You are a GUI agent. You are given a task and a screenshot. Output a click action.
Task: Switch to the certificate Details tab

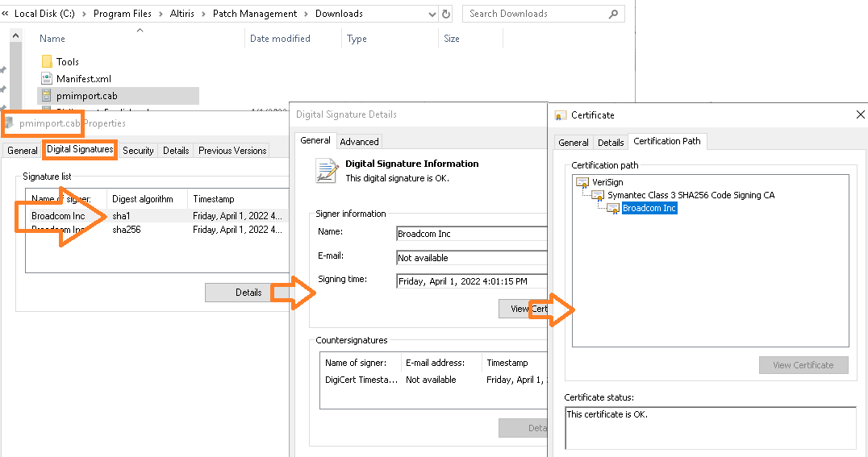[x=611, y=143]
